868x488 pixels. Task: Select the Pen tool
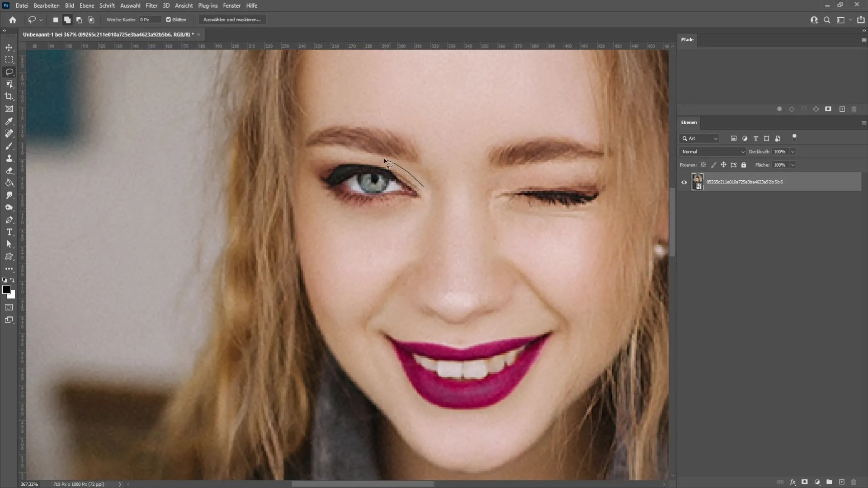(9, 220)
